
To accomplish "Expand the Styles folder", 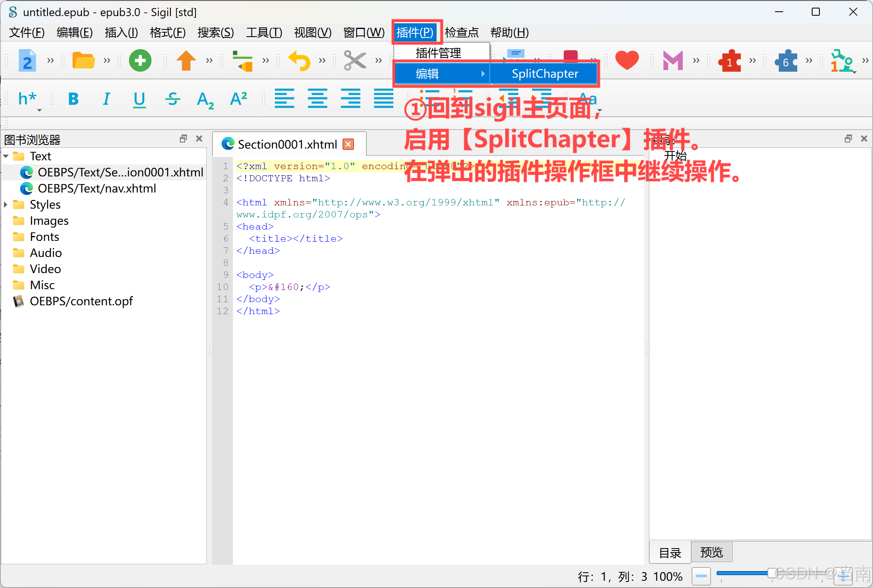I will 5,204.
